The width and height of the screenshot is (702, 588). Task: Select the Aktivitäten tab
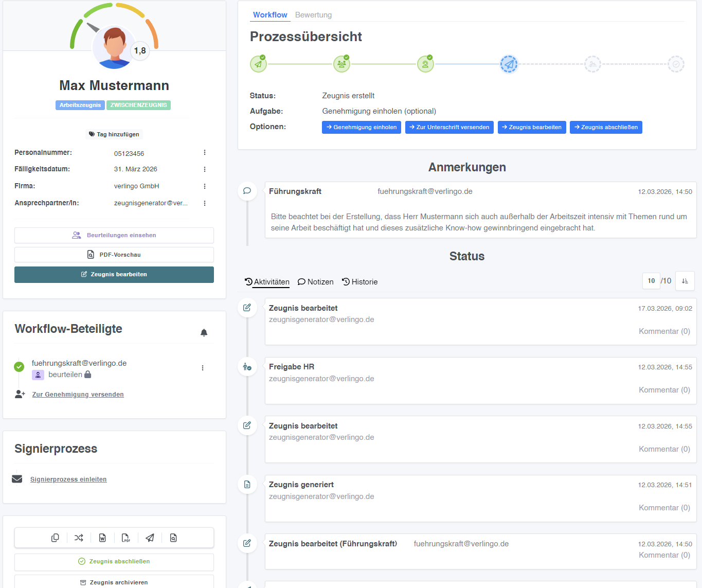pos(267,282)
